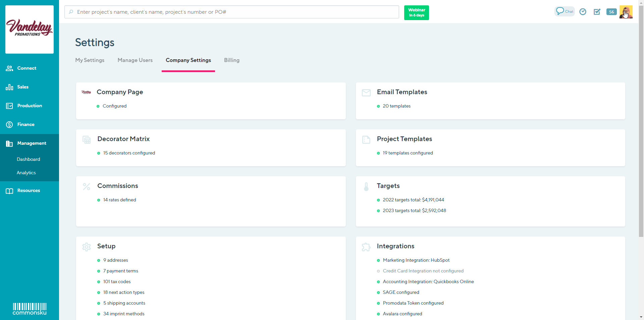
Task: Click the 56 notifications badge
Action: [x=611, y=12]
